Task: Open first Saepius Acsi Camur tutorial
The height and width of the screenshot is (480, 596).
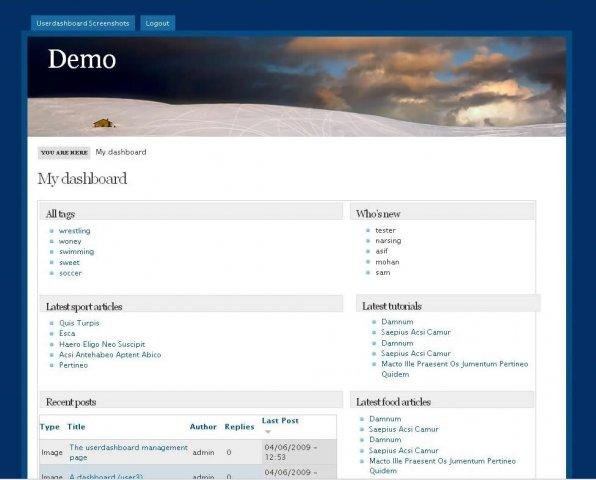Action: [x=416, y=332]
